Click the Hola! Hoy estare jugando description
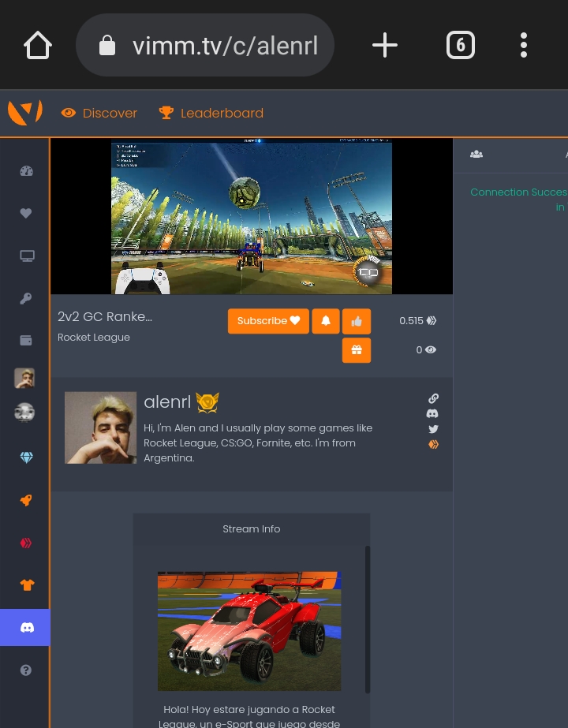 249,716
